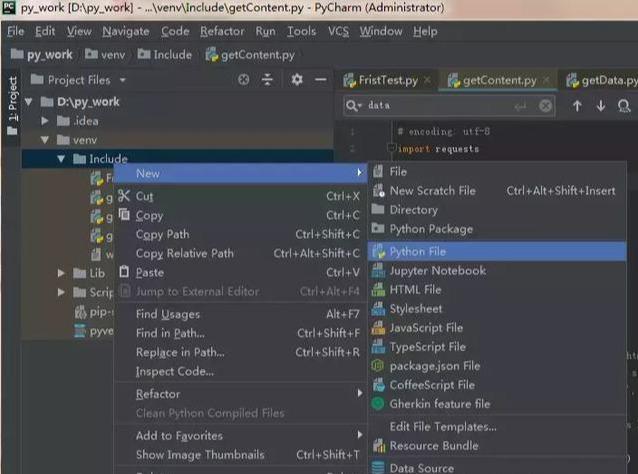
Task: Go to previous search occurrence arrow
Action: tap(577, 106)
